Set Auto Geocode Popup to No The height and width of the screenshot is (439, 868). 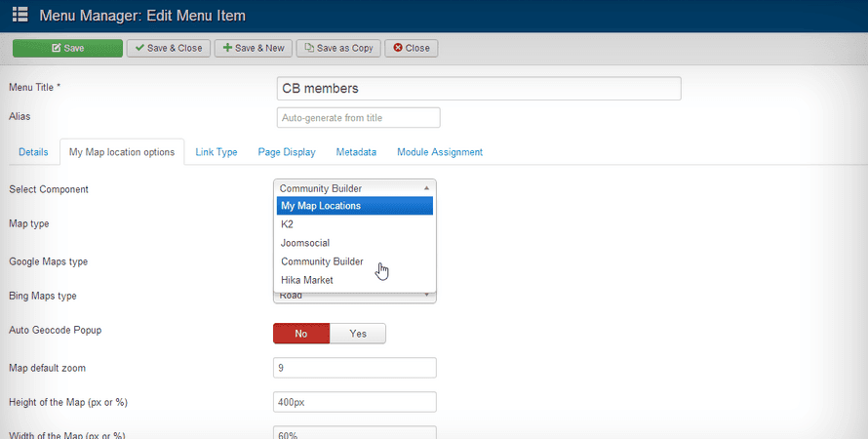click(x=301, y=334)
